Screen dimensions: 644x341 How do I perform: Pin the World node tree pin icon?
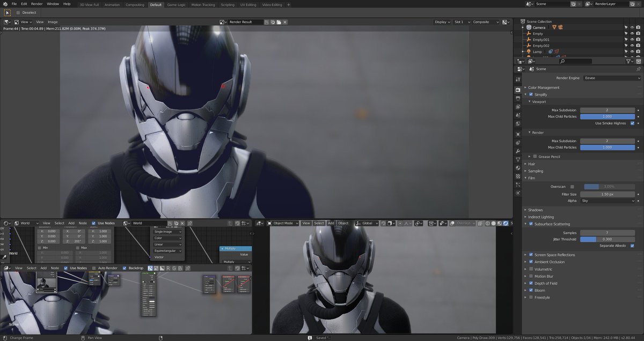189,223
